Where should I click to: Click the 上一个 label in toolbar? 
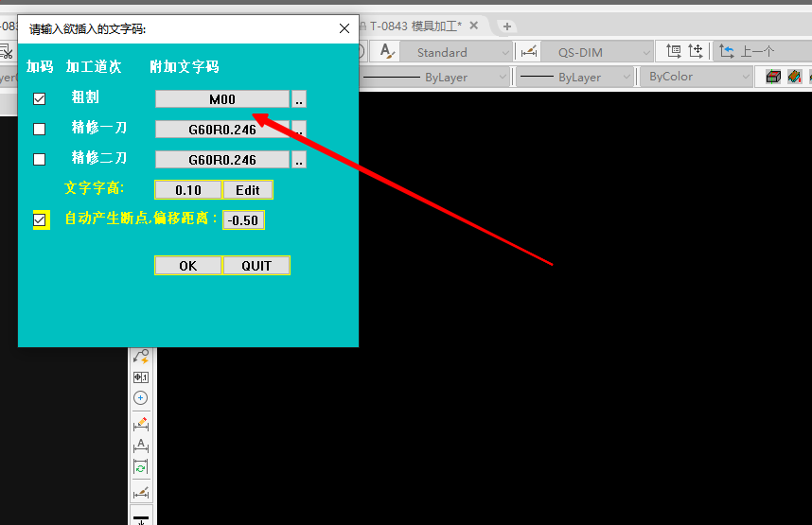click(757, 51)
